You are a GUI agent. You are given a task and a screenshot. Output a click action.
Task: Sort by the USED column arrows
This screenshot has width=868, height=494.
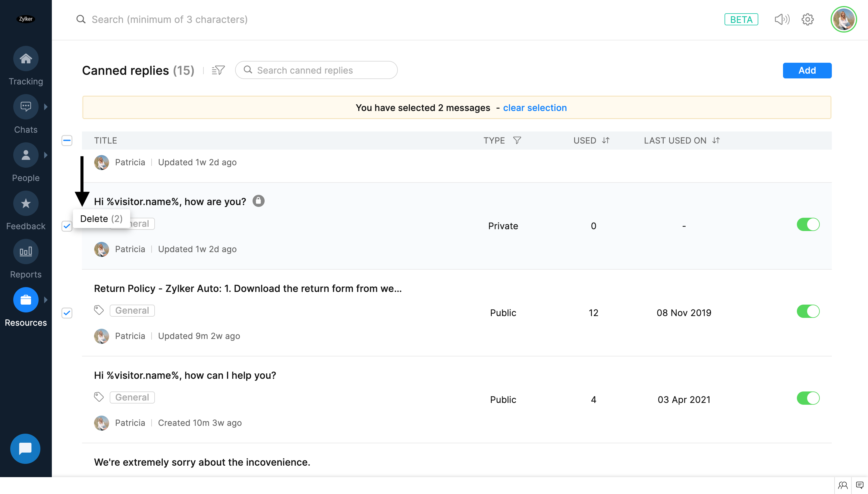pos(606,141)
